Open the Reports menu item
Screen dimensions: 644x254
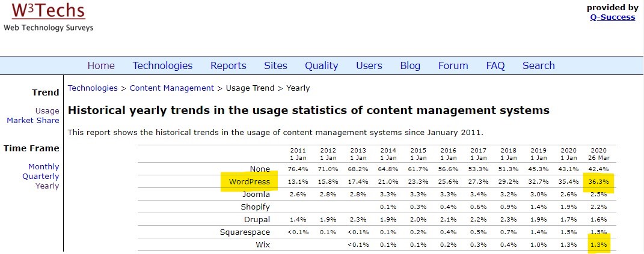click(x=228, y=65)
